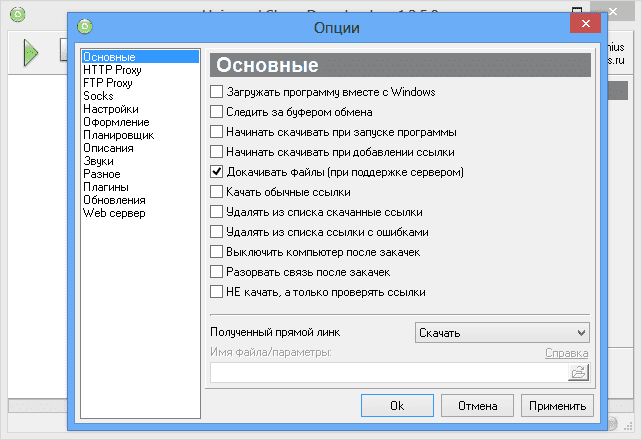642x440 pixels.
Task: Enable Загружать программу вместе с Windows
Action: click(217, 92)
